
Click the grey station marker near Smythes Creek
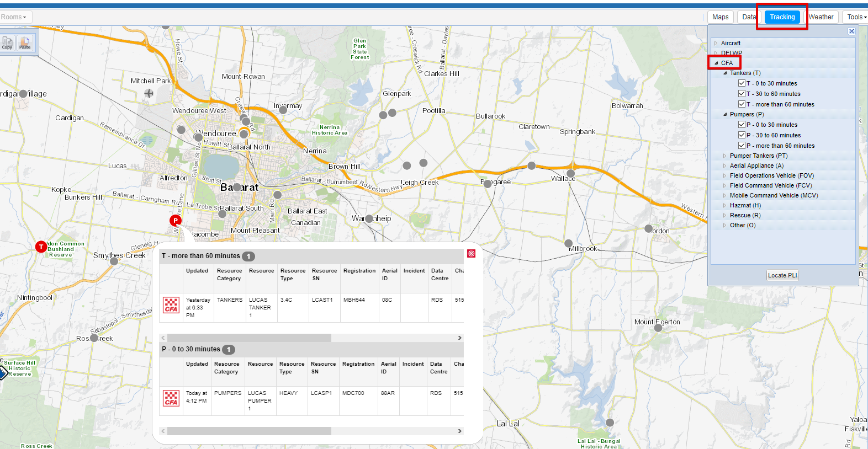coord(114,261)
